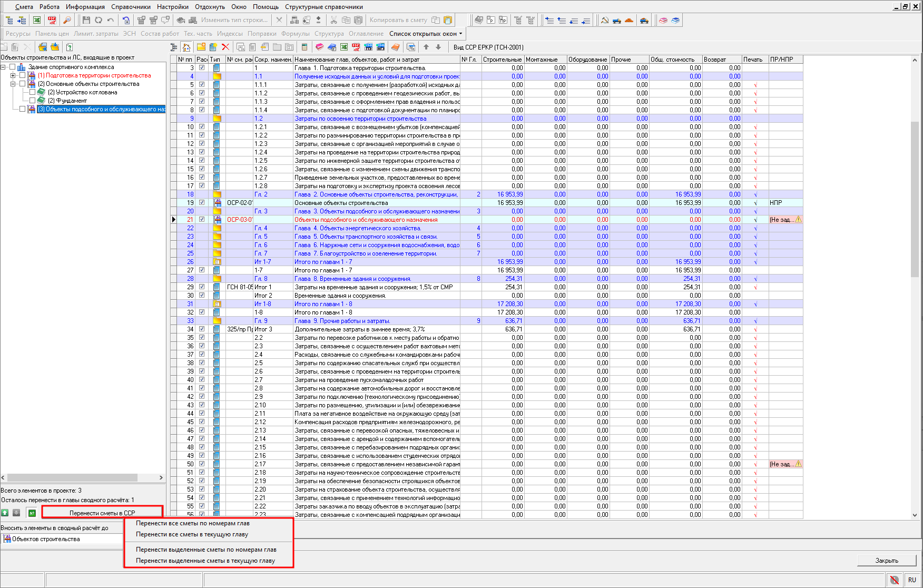Toggle the checkbox in table row 3
This screenshot has height=588, width=923.
202,68
